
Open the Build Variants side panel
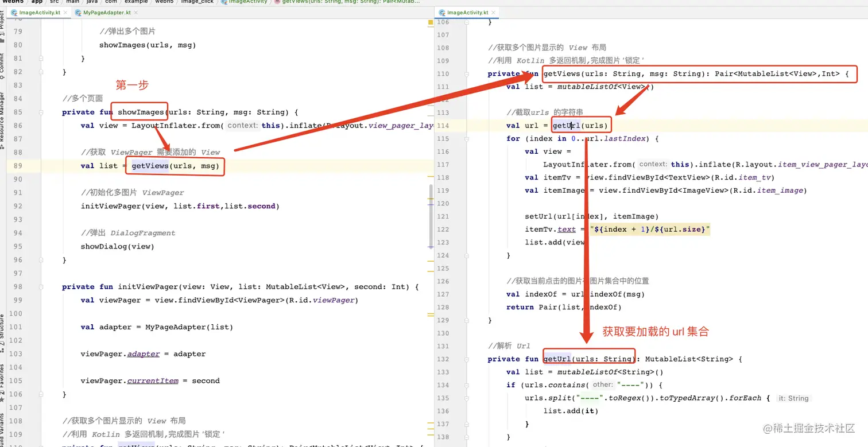[x=2, y=430]
